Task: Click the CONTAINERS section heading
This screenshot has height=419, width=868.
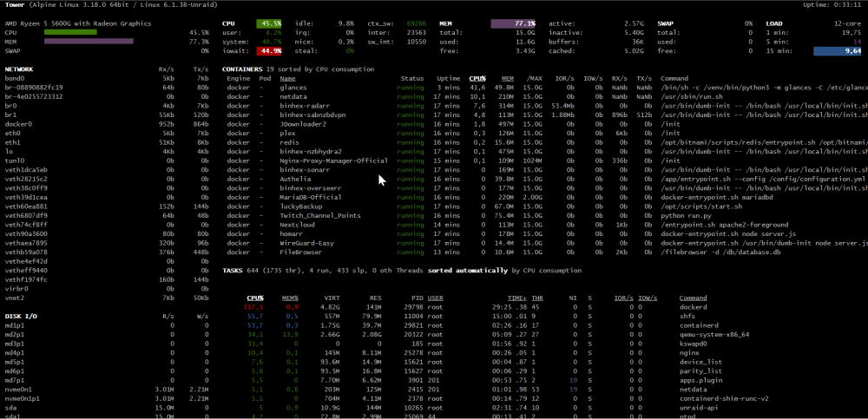Action: pos(242,69)
